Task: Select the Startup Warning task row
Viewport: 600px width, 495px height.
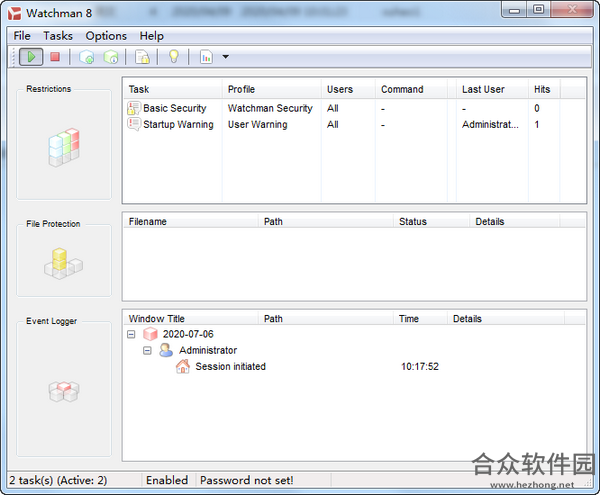Action: click(354, 124)
